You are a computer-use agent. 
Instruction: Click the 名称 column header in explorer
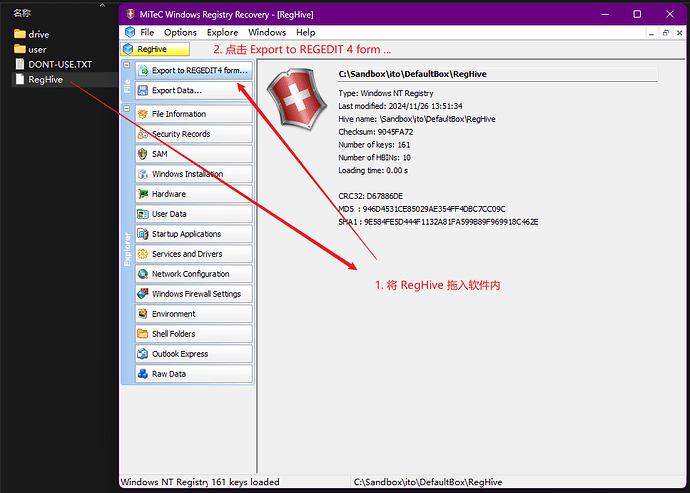[22, 13]
